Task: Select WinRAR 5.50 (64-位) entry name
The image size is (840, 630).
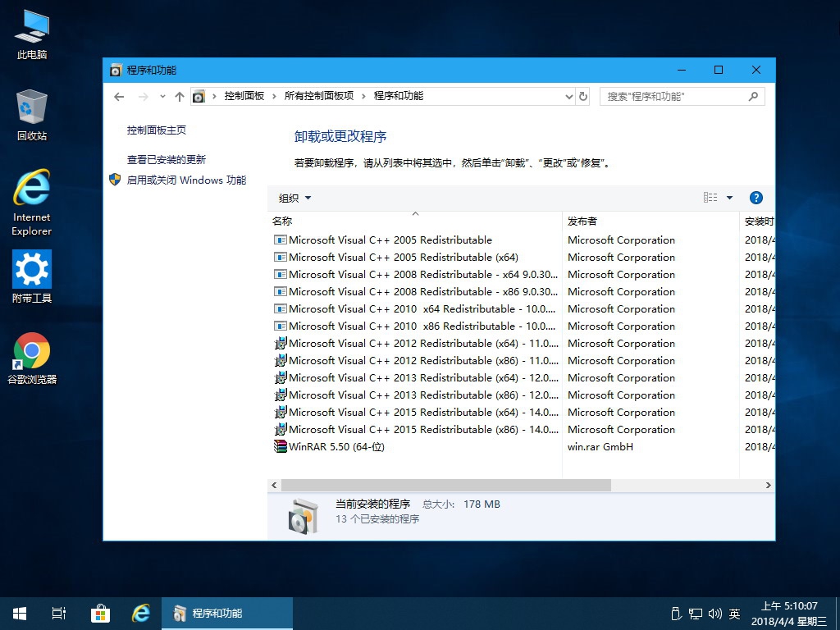Action: point(336,446)
